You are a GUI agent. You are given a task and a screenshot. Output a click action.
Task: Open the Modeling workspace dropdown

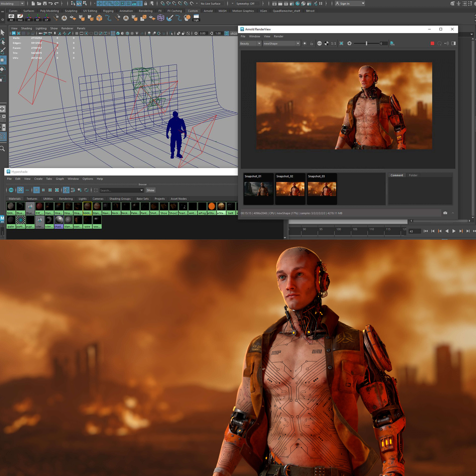coord(12,3)
